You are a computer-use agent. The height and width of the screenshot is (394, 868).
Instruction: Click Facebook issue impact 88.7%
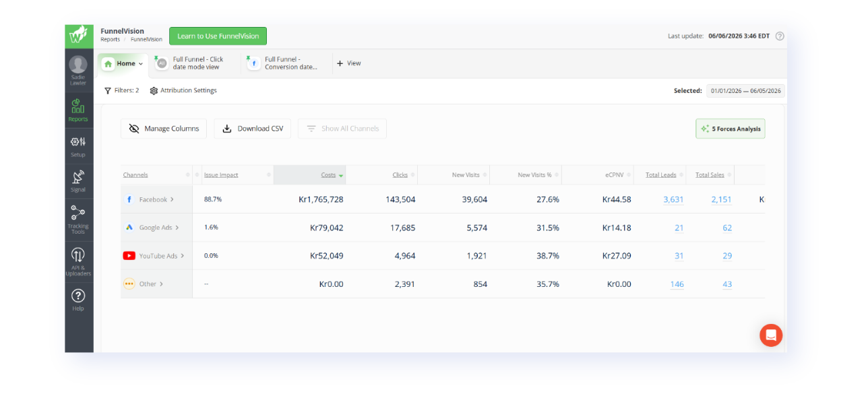pyautogui.click(x=213, y=199)
